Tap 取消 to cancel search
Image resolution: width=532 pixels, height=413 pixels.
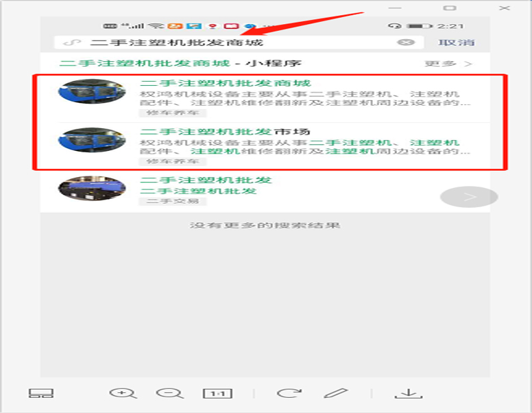(x=456, y=43)
